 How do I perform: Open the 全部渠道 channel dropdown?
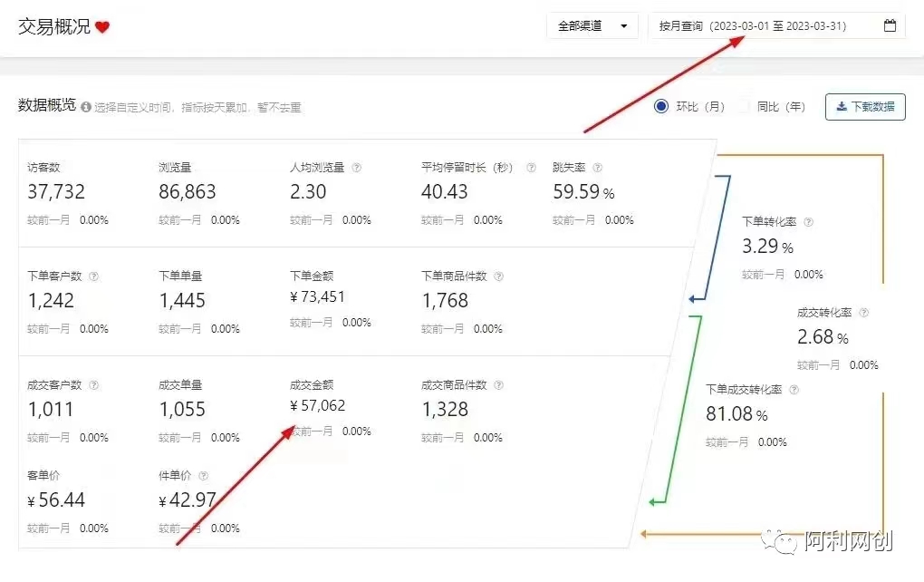592,26
